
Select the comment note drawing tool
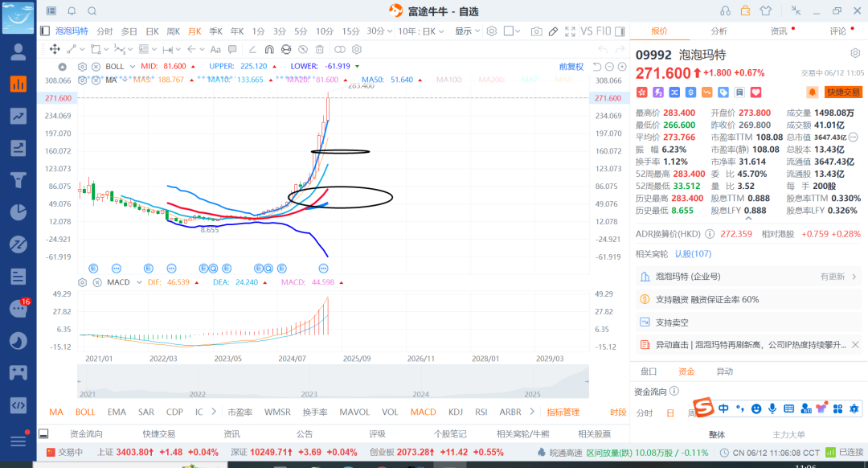[232, 49]
